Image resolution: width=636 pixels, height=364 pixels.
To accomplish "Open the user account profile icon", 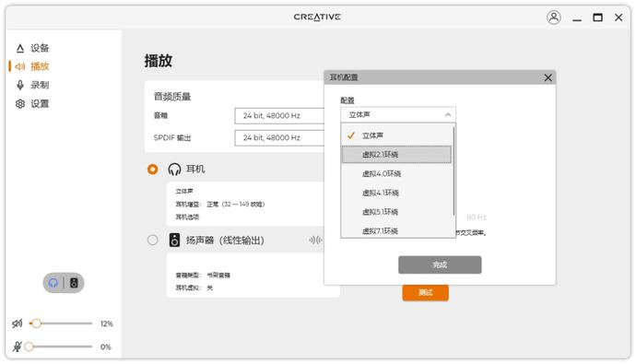I will [x=553, y=18].
